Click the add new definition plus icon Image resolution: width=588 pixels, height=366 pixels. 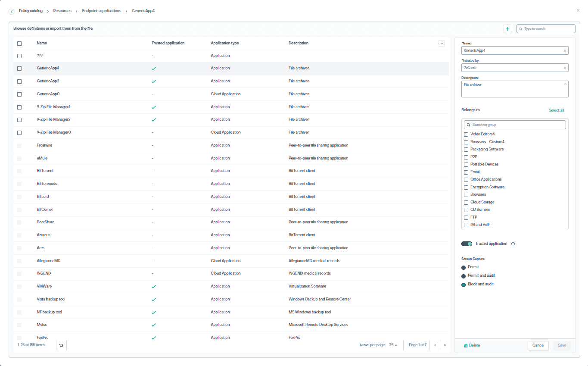coord(507,28)
